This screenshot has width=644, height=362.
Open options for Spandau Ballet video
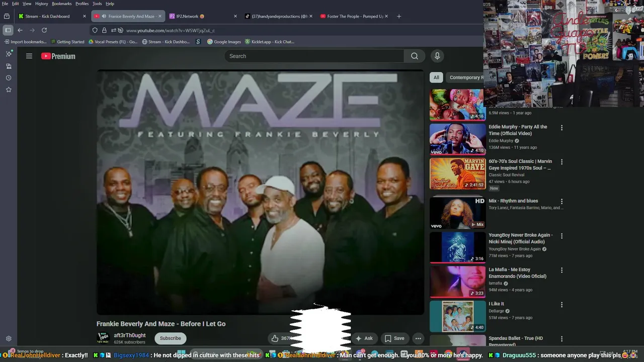pyautogui.click(x=561, y=339)
